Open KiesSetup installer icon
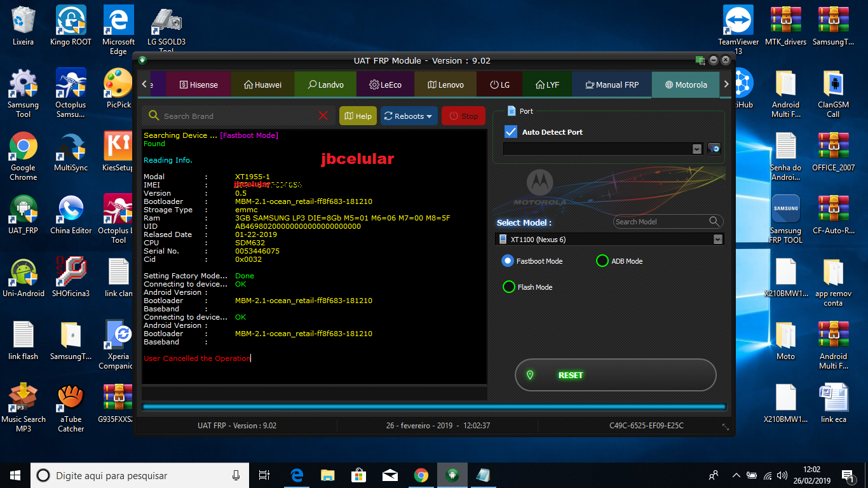This screenshot has height=488, width=868. point(118,151)
